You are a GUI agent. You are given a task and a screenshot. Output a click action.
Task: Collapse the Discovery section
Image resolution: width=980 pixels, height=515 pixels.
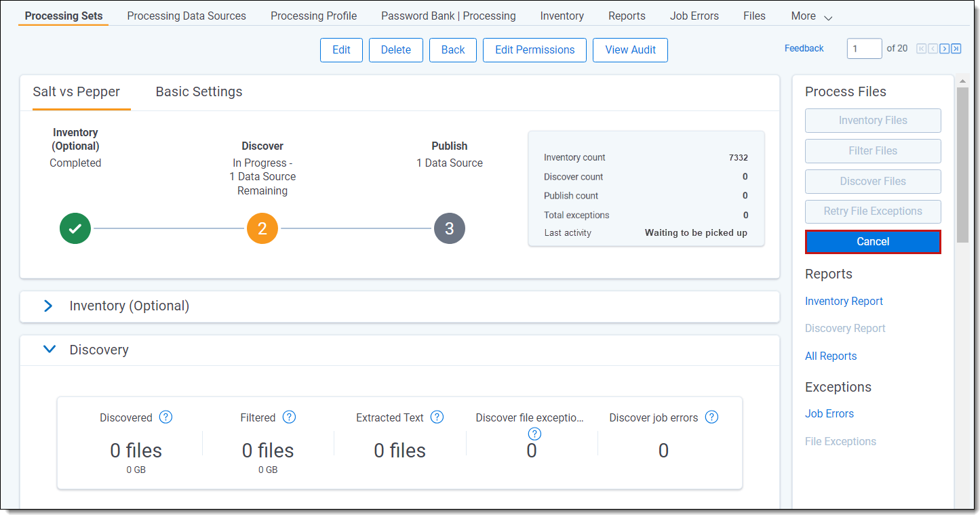49,350
